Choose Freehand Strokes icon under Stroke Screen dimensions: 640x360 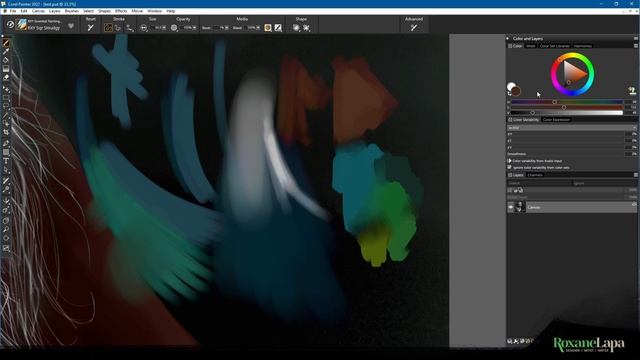pos(108,28)
